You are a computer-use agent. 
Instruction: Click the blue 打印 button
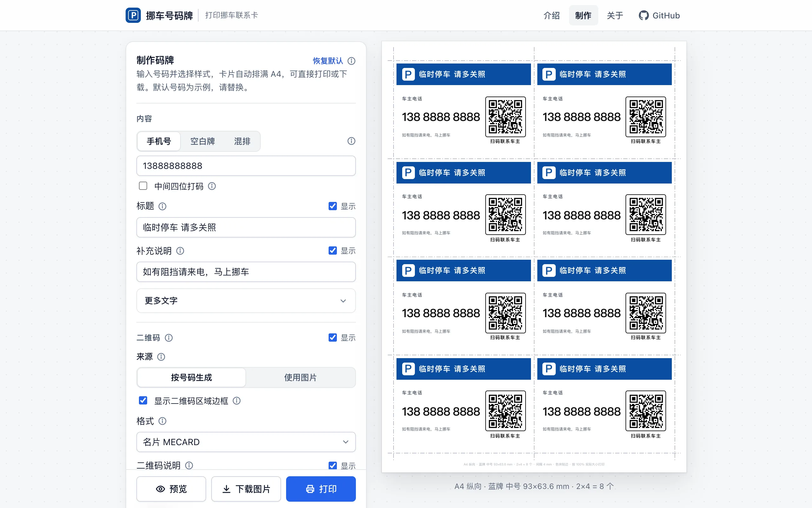pyautogui.click(x=321, y=489)
